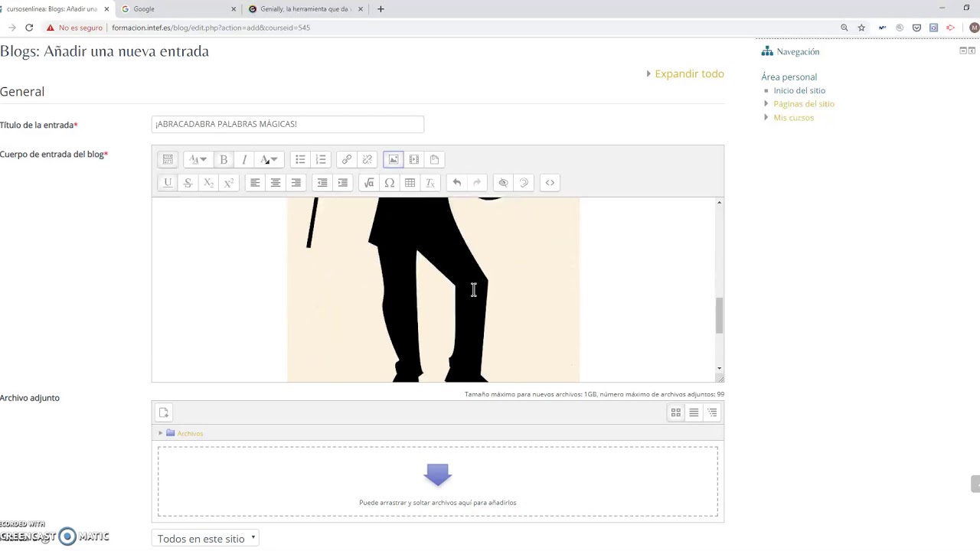Switch to the Google tab

(x=179, y=9)
